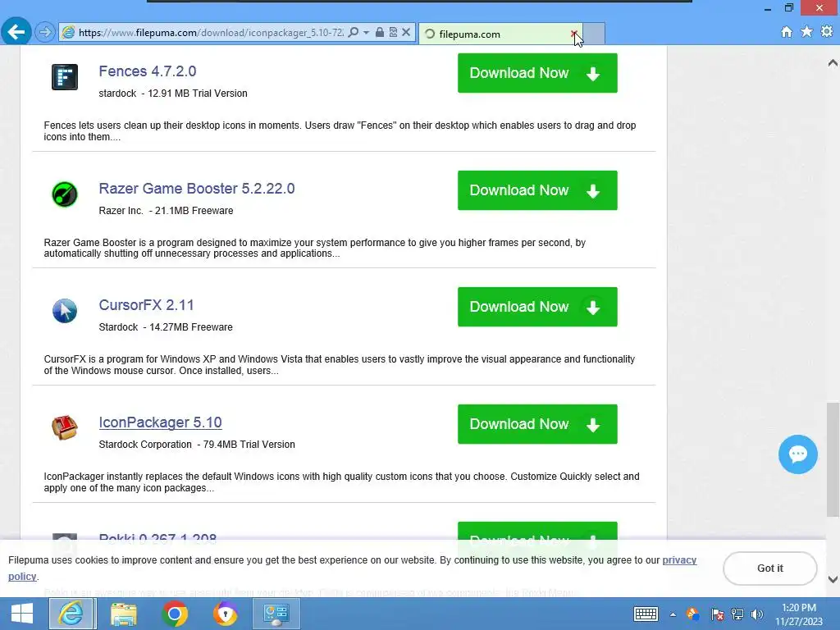Show hidden system tray icons
840x630 pixels.
(x=673, y=614)
